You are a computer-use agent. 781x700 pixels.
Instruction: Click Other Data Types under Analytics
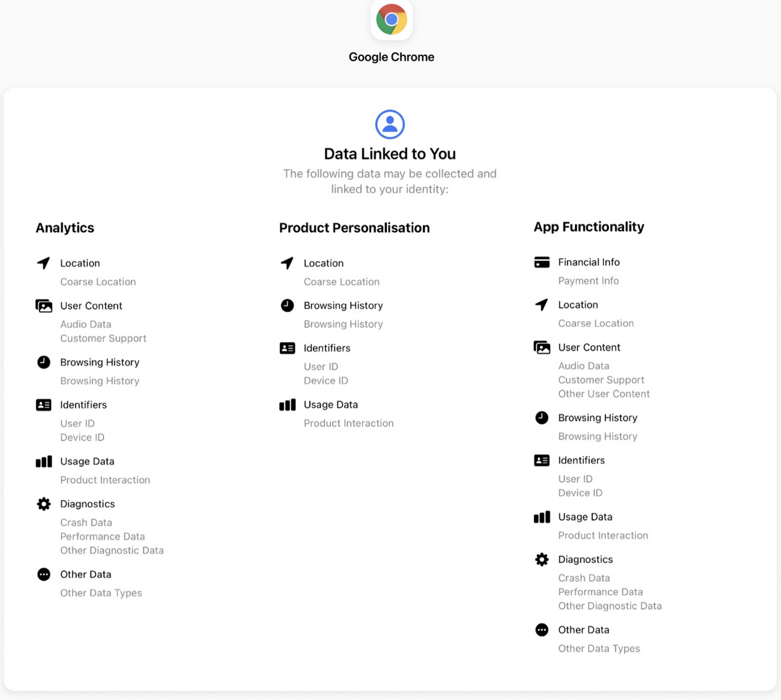pos(101,593)
